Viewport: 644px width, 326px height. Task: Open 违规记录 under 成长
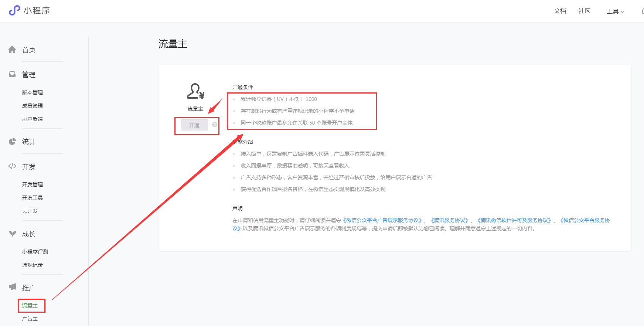33,265
